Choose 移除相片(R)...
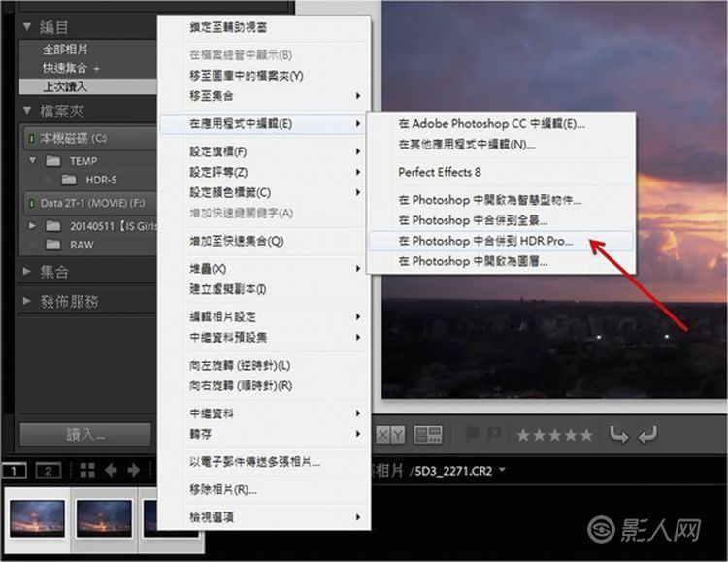 tap(264, 490)
